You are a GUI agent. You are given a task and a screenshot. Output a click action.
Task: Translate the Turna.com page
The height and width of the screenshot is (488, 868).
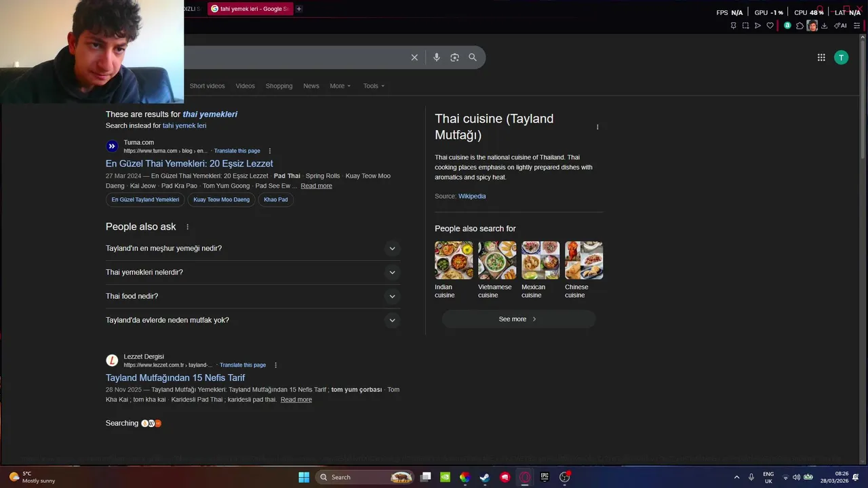tap(237, 151)
